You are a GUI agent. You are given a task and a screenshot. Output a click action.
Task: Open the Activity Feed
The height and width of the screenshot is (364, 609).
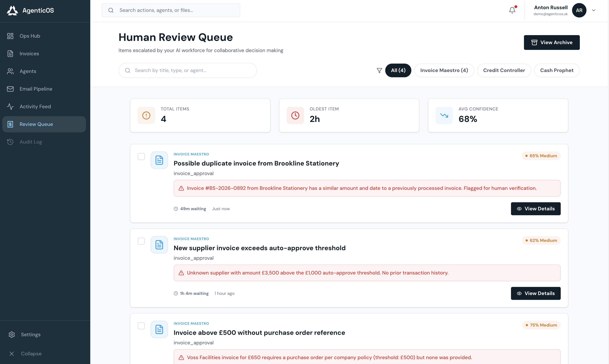[x=44, y=107]
